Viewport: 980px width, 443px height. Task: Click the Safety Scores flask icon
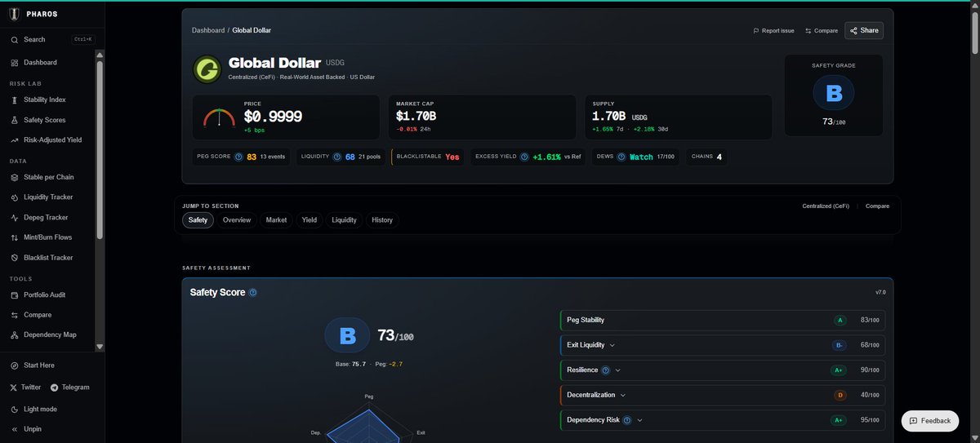[x=15, y=120]
